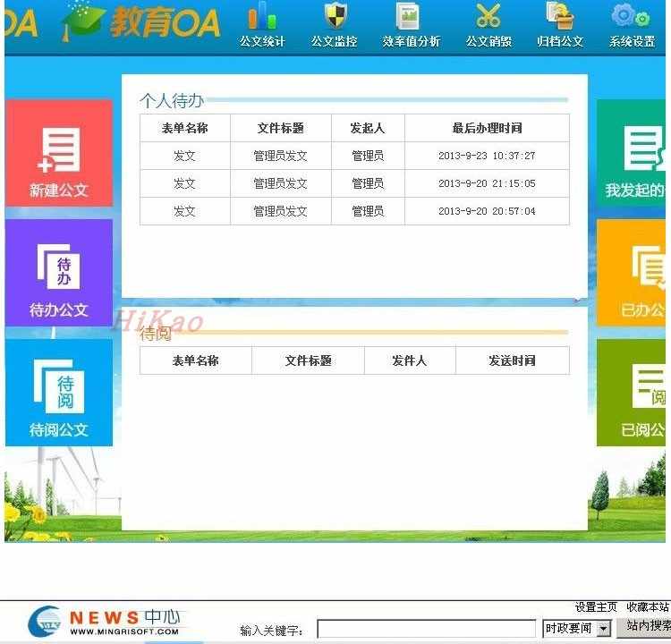Click the 个人待办 section heading

[172, 101]
